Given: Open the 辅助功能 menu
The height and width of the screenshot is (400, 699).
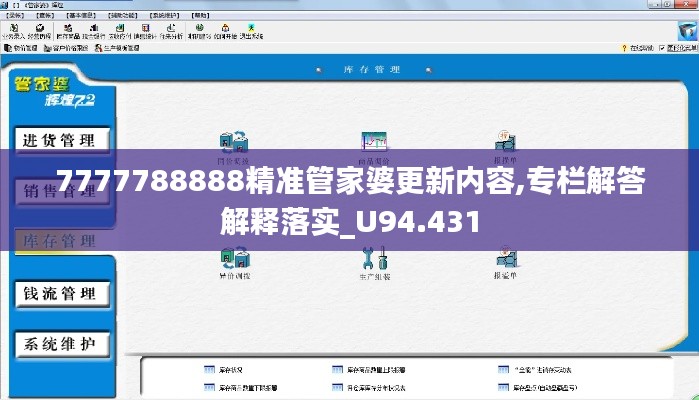Looking at the screenshot, I should [x=123, y=15].
